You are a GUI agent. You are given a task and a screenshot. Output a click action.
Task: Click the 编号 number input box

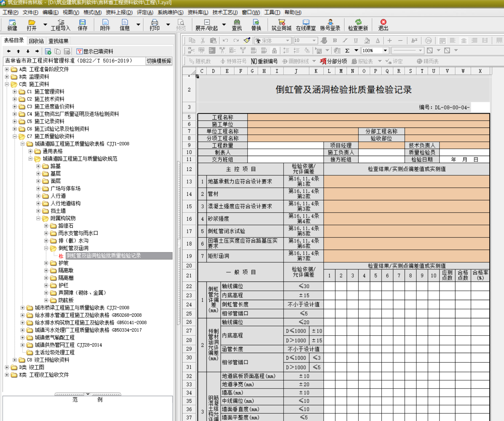coord(480,107)
